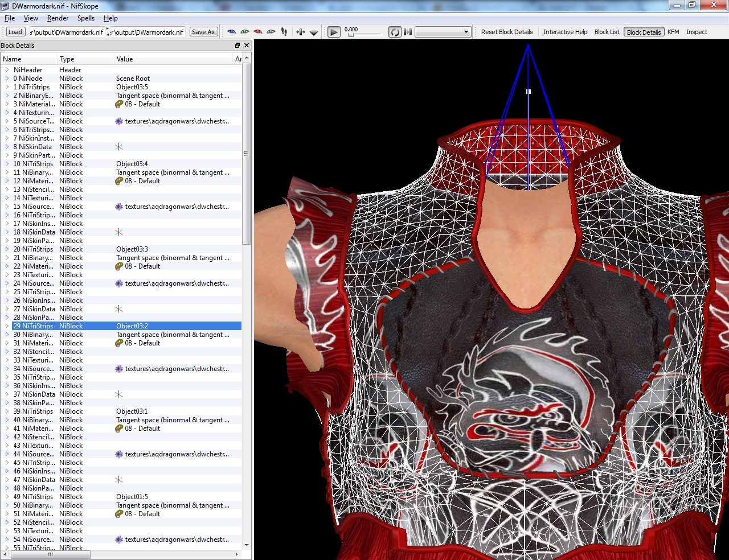Click the Name column header
This screenshot has width=729, height=560.
28,59
